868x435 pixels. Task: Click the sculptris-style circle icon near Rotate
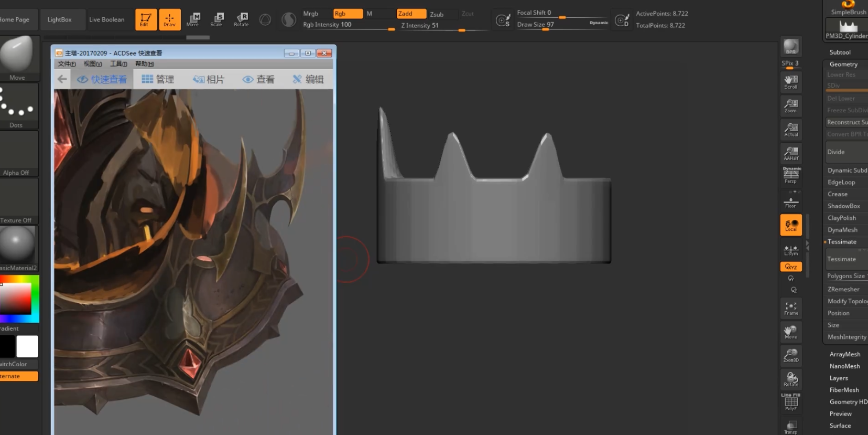coord(266,20)
